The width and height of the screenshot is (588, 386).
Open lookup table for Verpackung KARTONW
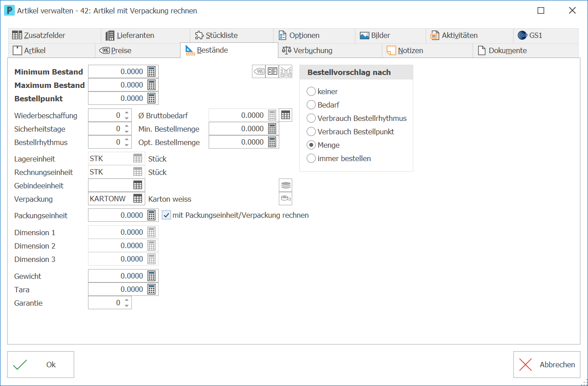click(138, 199)
